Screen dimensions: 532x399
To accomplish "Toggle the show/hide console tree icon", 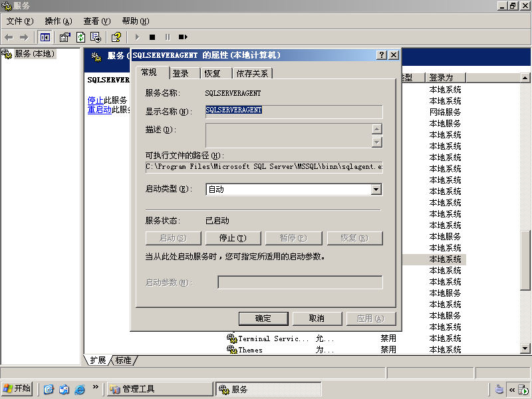I will pyautogui.click(x=45, y=37).
